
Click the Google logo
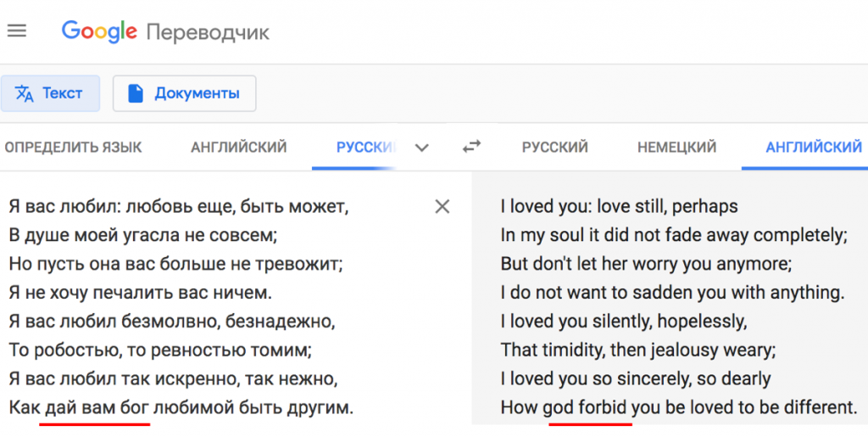click(99, 32)
